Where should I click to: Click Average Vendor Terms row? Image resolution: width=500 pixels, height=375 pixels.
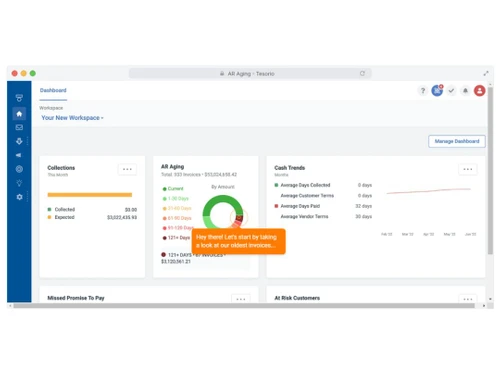[326, 217]
